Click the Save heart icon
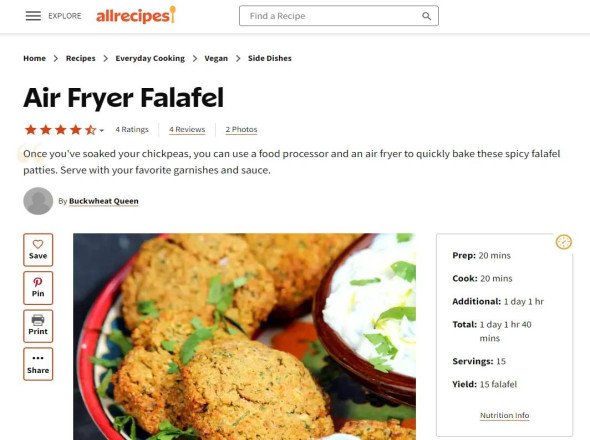This screenshot has height=440, width=590. coord(38,244)
